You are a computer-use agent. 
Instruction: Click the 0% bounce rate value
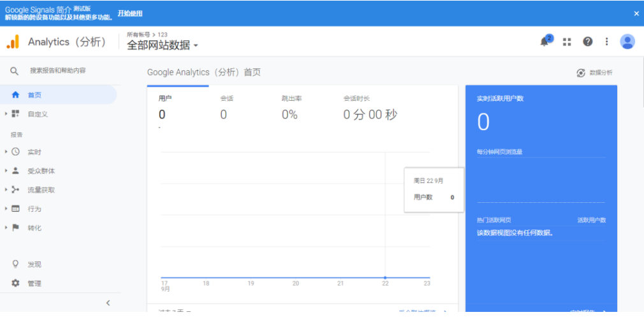(289, 115)
